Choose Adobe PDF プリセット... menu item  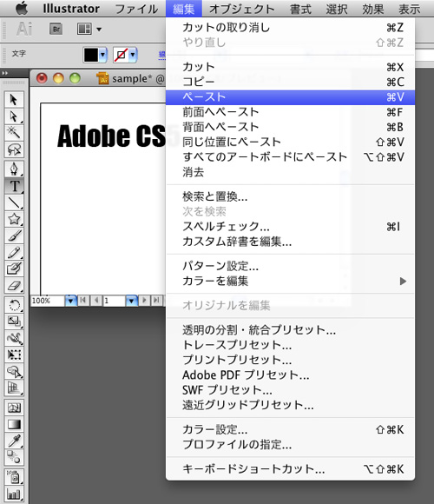pyautogui.click(x=290, y=375)
